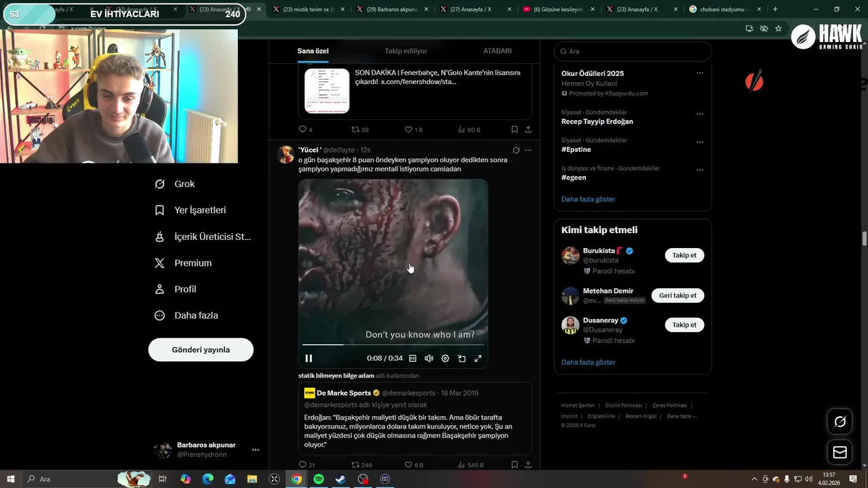Repost the Kante licence post
The height and width of the screenshot is (488, 868).
pyautogui.click(x=360, y=129)
